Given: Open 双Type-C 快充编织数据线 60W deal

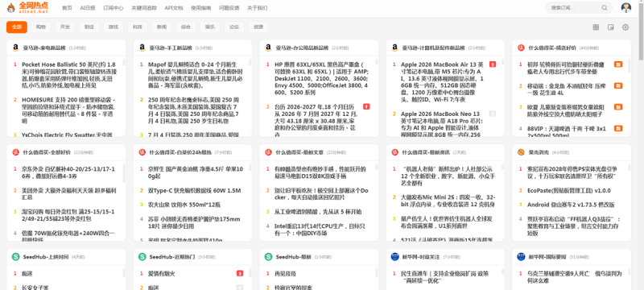Looking at the screenshot, I should click(195, 191).
